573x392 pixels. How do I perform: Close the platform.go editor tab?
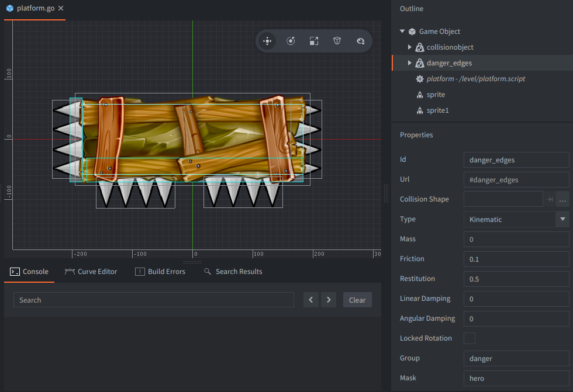61,9
